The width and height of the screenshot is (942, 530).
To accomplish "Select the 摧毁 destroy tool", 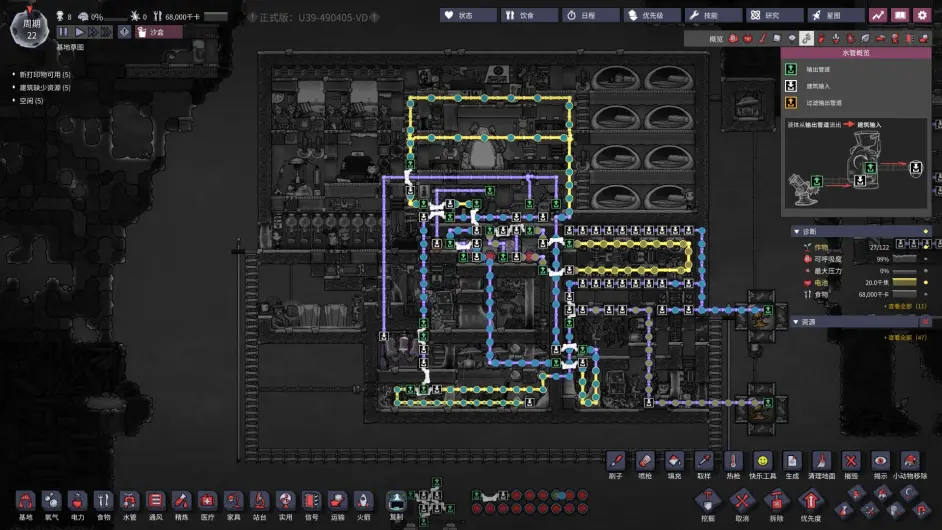I will point(851,466).
